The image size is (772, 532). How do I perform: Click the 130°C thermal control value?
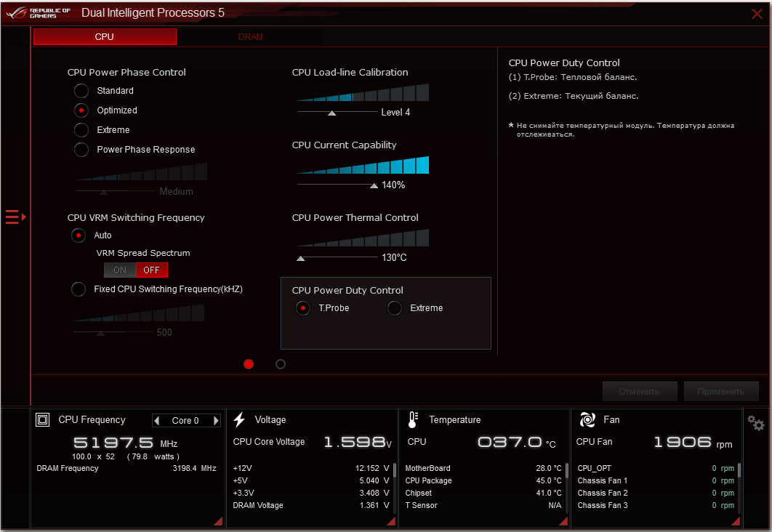[x=394, y=257]
